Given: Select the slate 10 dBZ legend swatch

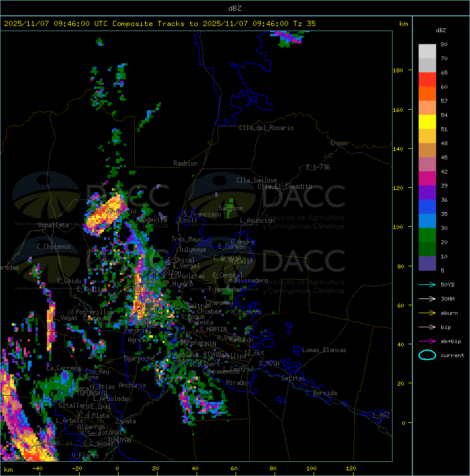Looking at the screenshot, I should 427,263.
